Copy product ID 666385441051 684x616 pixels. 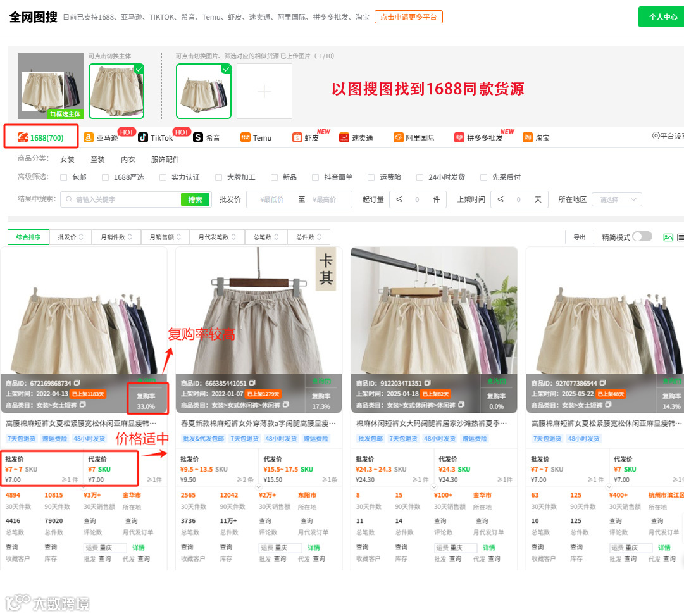click(252, 383)
